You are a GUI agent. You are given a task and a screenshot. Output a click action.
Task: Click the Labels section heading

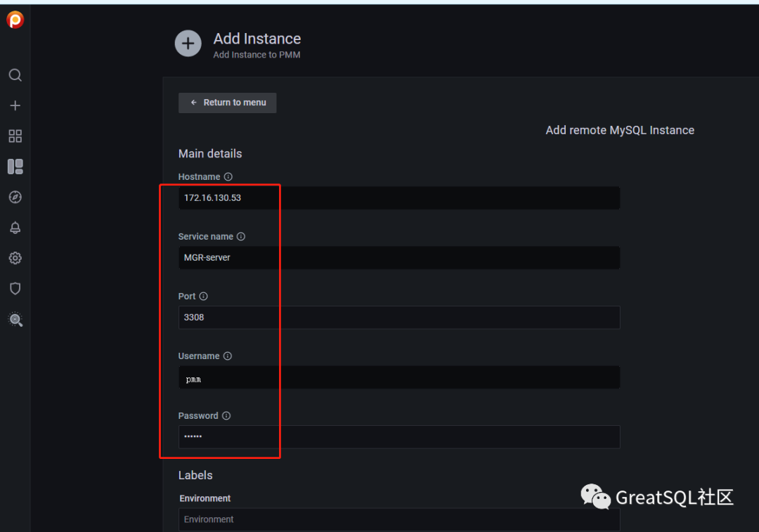(195, 475)
